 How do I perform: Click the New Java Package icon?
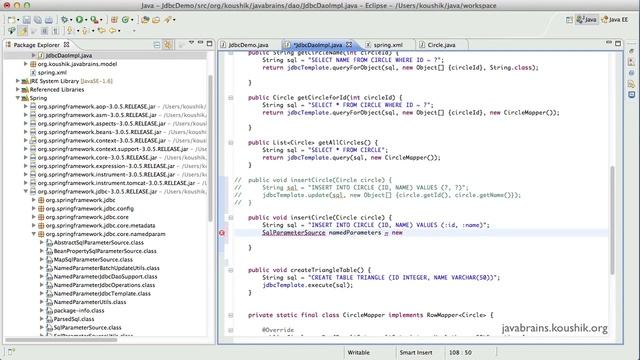[114, 20]
